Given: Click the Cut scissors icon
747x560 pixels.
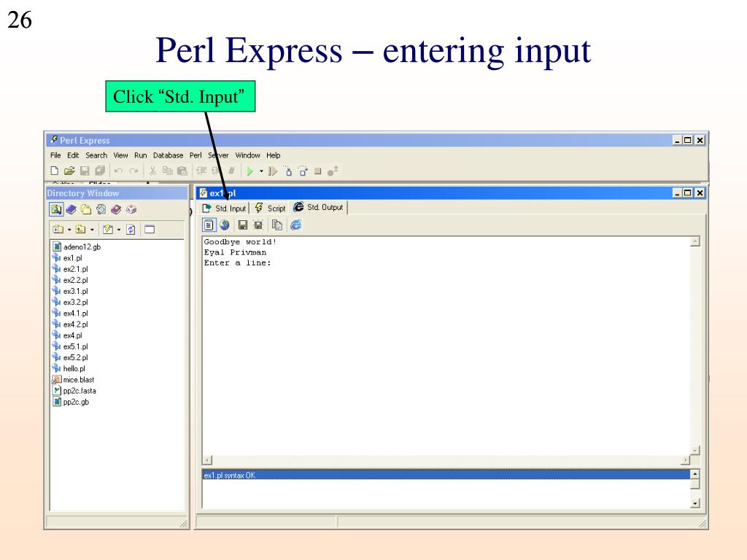Looking at the screenshot, I should coord(152,171).
